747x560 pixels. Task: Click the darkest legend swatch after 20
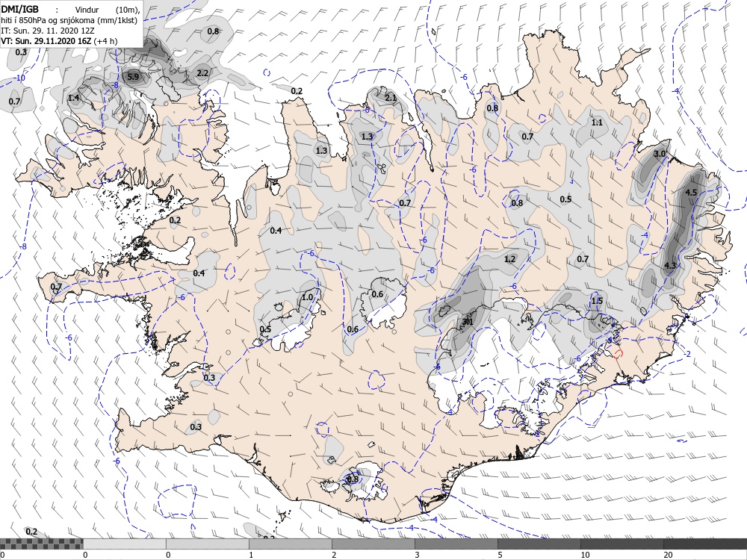pos(705,544)
